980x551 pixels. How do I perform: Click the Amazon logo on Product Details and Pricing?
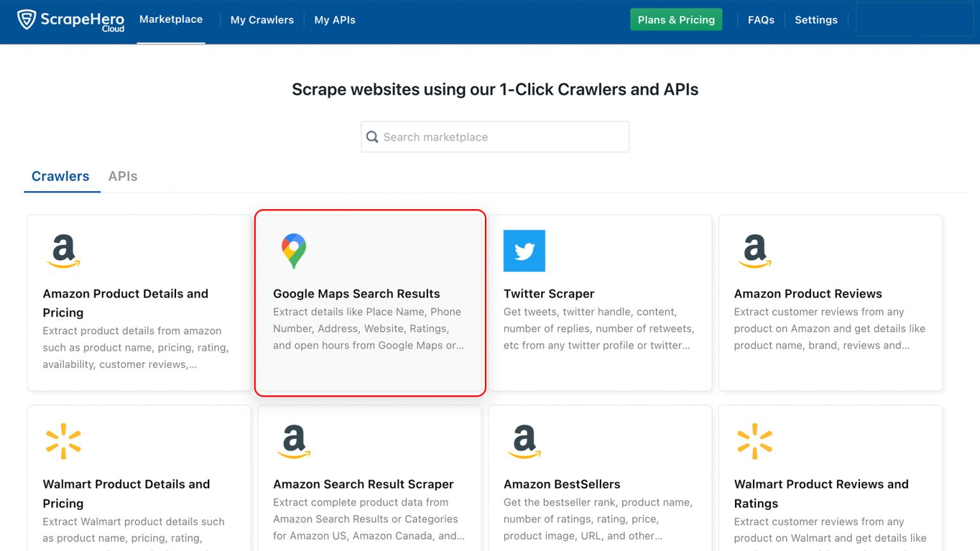click(x=63, y=251)
